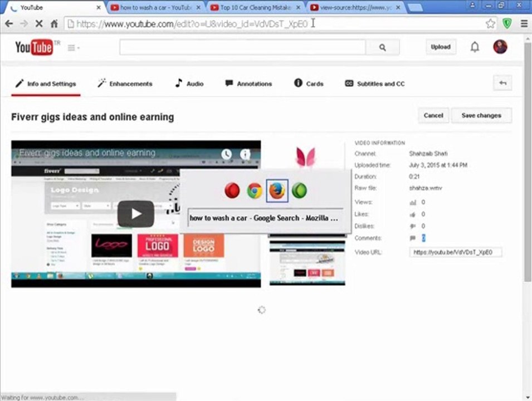Click the YouTube logo

[x=34, y=47]
